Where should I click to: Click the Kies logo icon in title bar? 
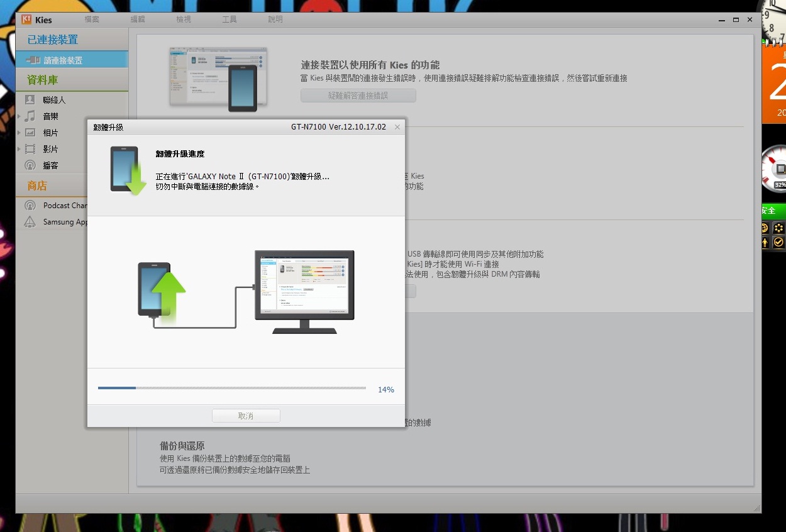(26, 19)
